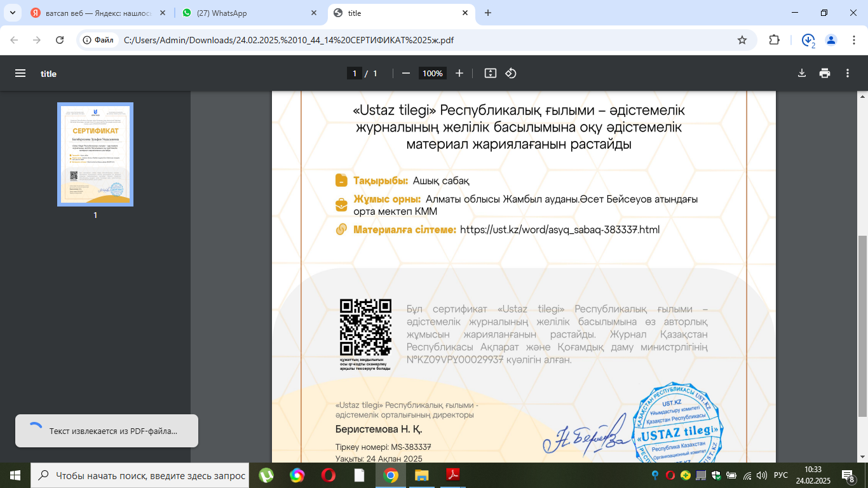Open the Opera browser taskbar icon
The image size is (868, 488).
329,475
